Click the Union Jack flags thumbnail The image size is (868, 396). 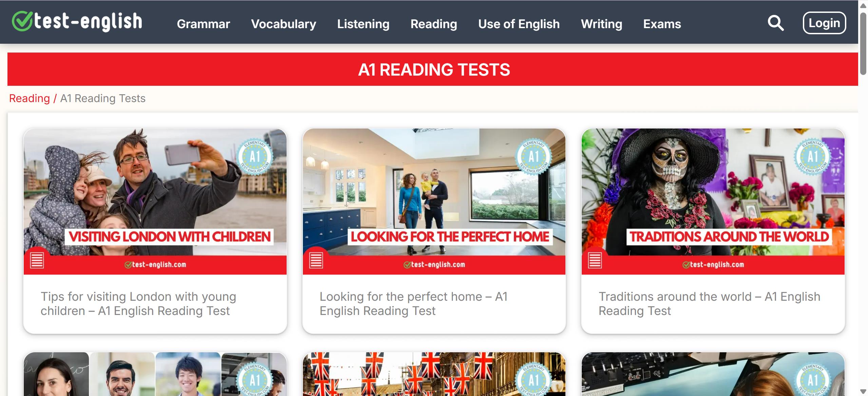click(x=434, y=374)
